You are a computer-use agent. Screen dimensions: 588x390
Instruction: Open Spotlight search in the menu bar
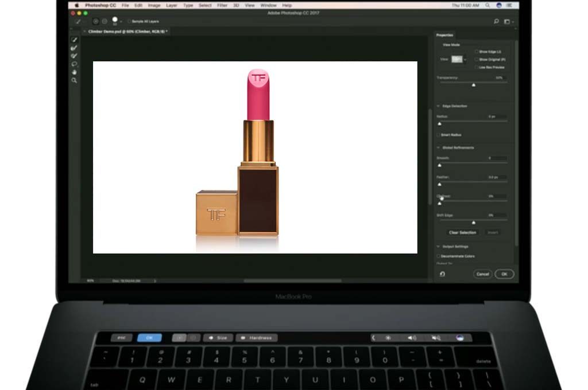(x=488, y=5)
